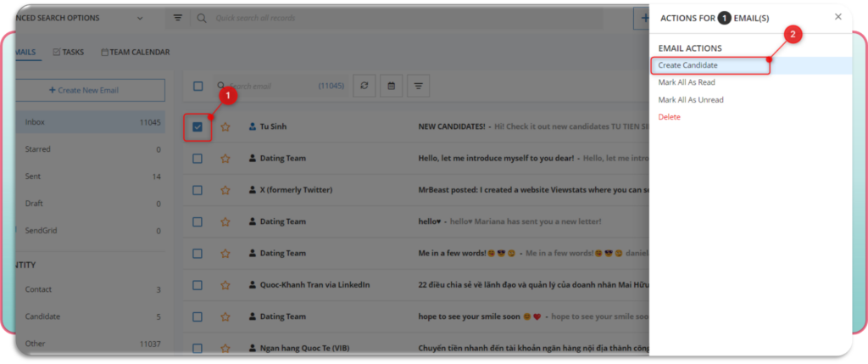Check the Ngan hang Quoc Te email checkbox

(x=198, y=348)
